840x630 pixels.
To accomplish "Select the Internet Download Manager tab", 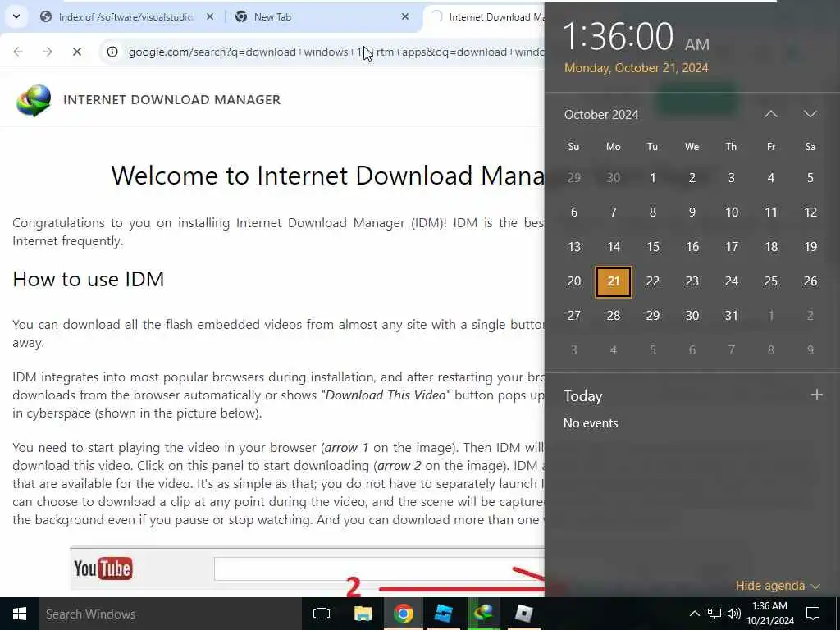I will tap(487, 17).
